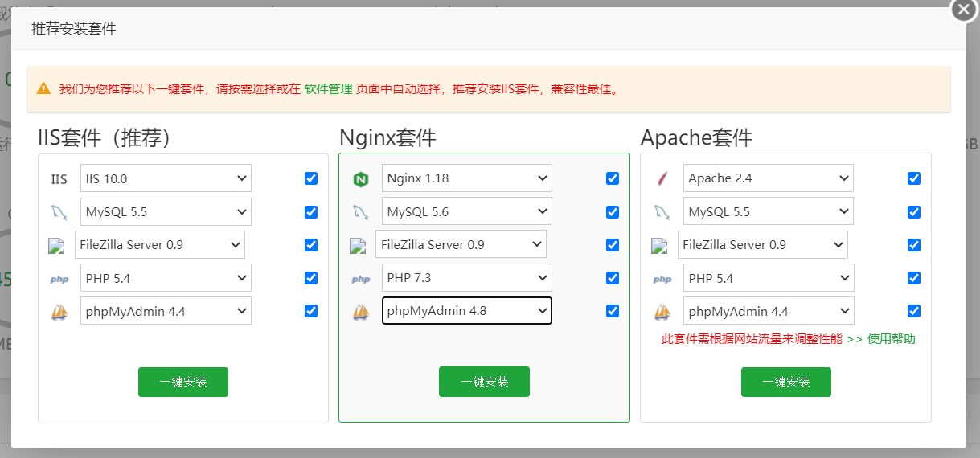Click the red 此套件需根据网站流量来调整性能 notice
The width and height of the screenshot is (980, 458).
coord(752,339)
